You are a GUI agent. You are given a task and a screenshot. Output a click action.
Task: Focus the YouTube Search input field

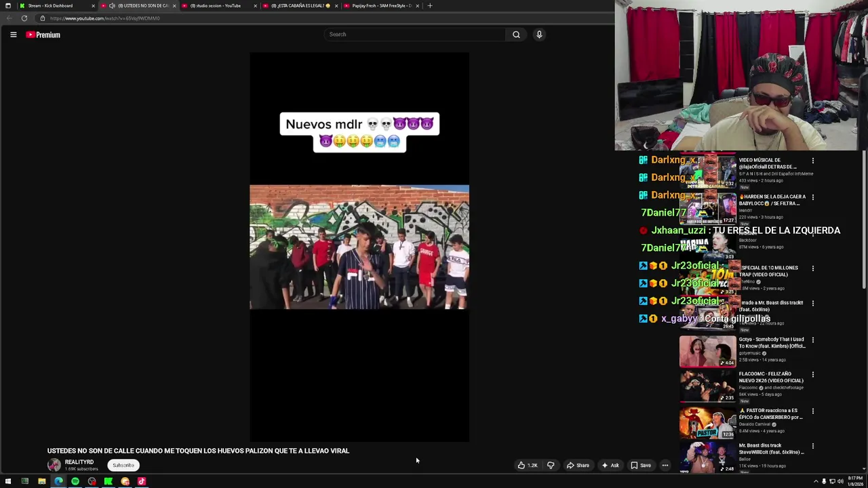click(x=415, y=35)
